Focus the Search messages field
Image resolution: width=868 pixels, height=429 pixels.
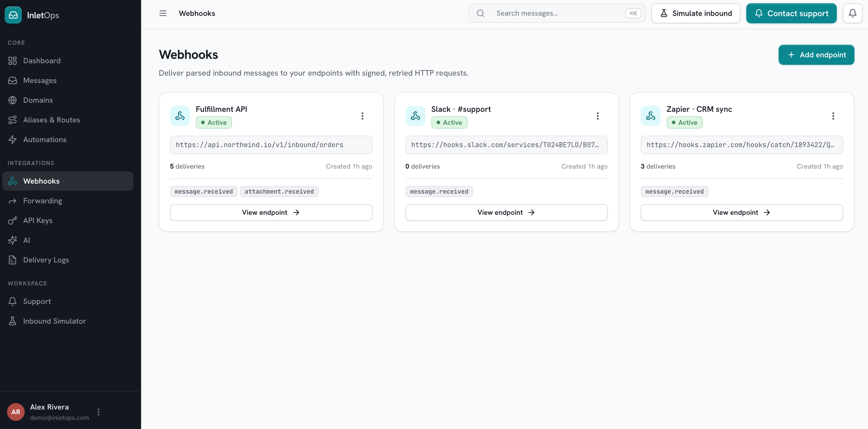click(557, 13)
